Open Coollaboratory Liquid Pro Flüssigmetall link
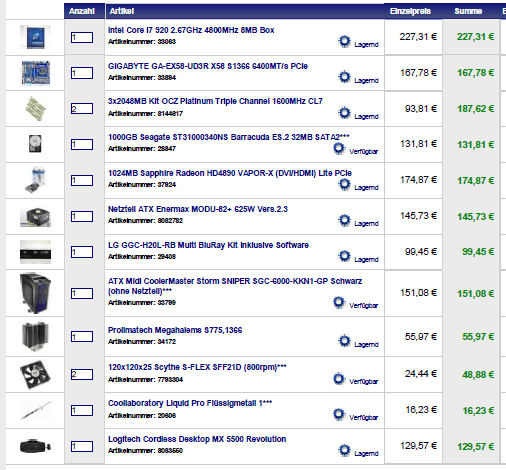The width and height of the screenshot is (506, 470). pos(190,403)
